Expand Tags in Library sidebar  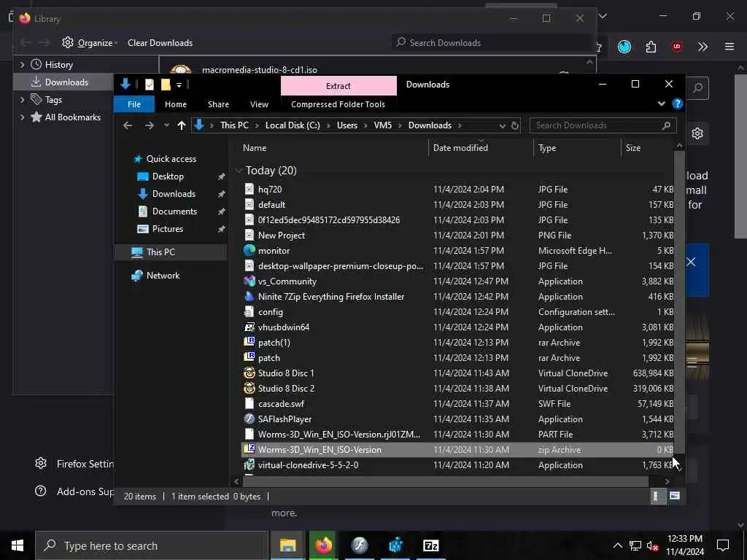point(22,99)
